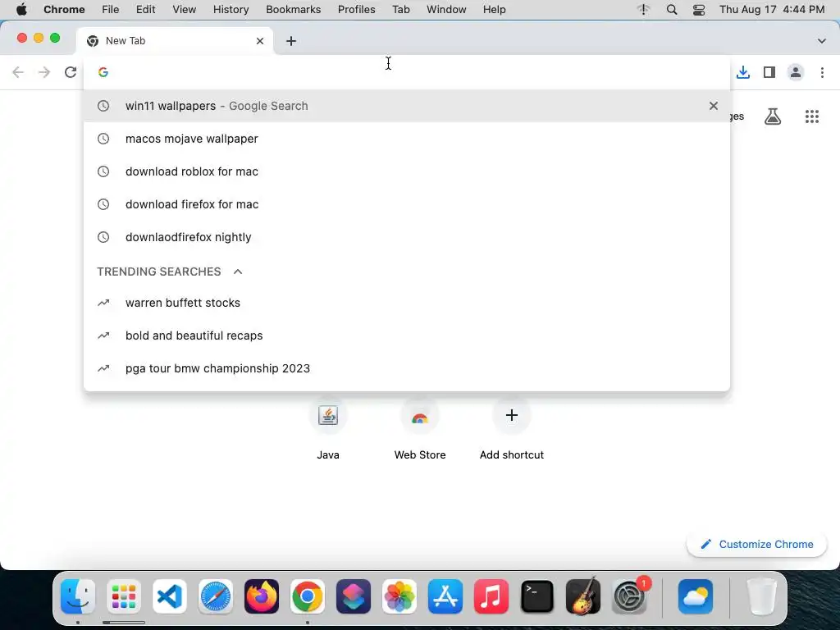
Task: Open Launchpad from the Dock
Action: click(124, 596)
